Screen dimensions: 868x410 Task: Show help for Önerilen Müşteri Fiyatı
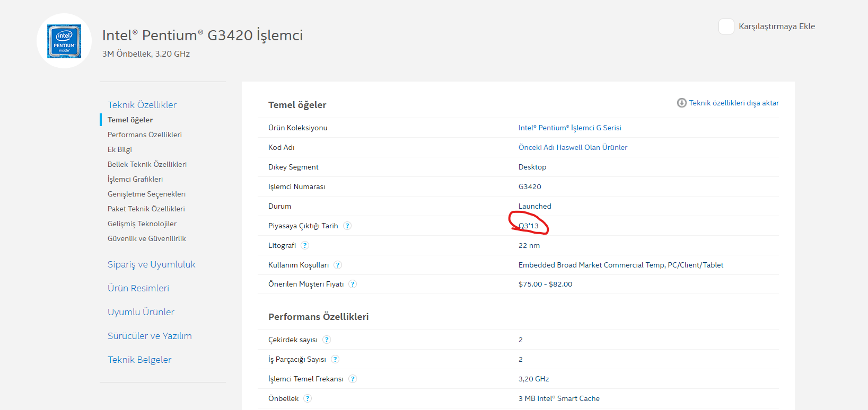click(x=353, y=284)
